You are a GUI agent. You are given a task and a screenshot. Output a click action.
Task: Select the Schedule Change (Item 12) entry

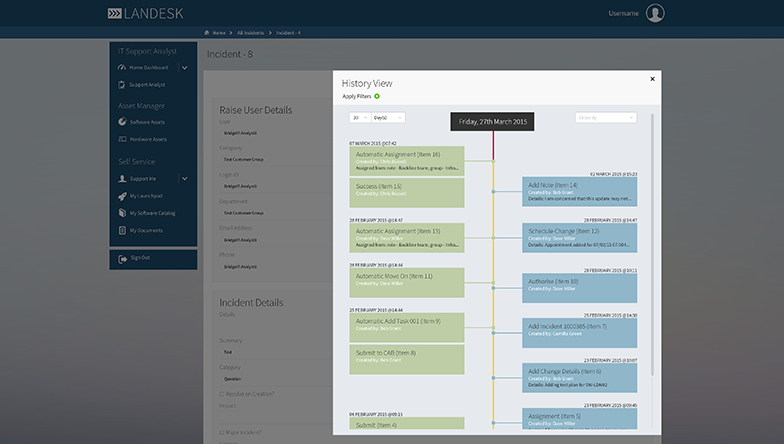click(579, 236)
